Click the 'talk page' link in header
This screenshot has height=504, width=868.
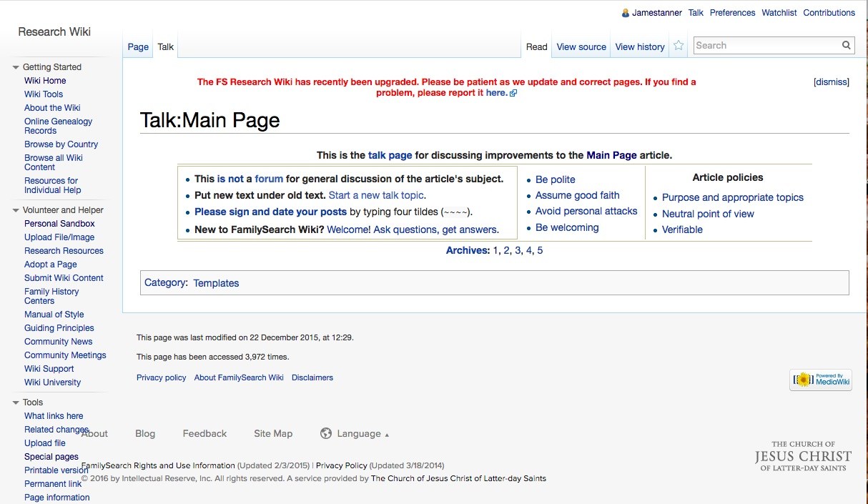click(390, 155)
